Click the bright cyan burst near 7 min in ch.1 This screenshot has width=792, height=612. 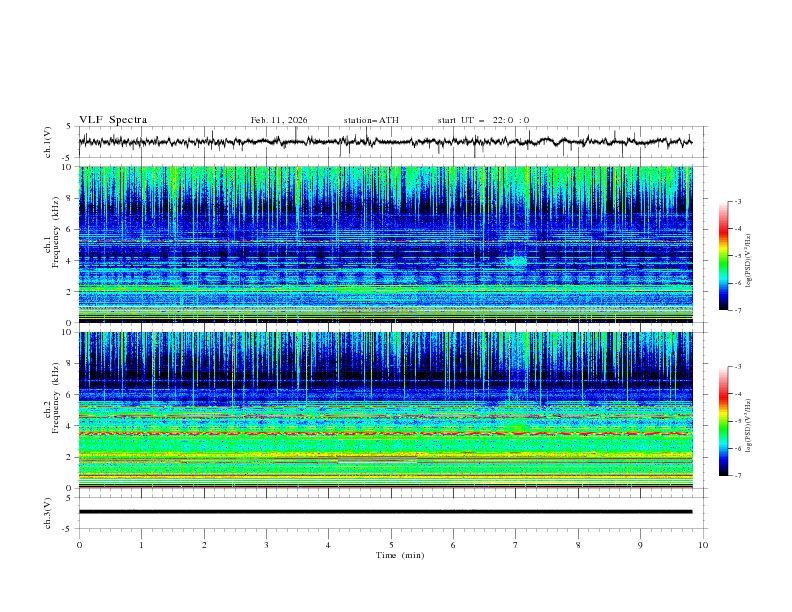516,262
